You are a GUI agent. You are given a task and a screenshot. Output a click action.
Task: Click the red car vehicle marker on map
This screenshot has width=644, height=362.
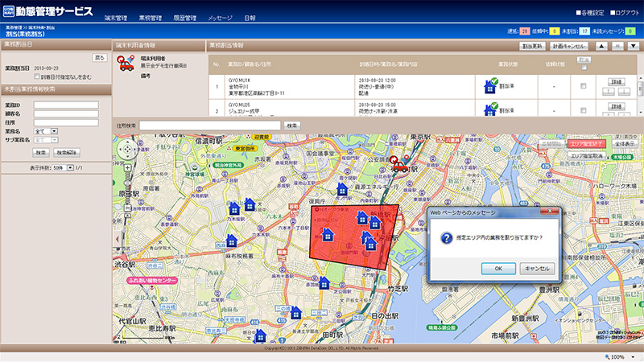[x=398, y=165]
